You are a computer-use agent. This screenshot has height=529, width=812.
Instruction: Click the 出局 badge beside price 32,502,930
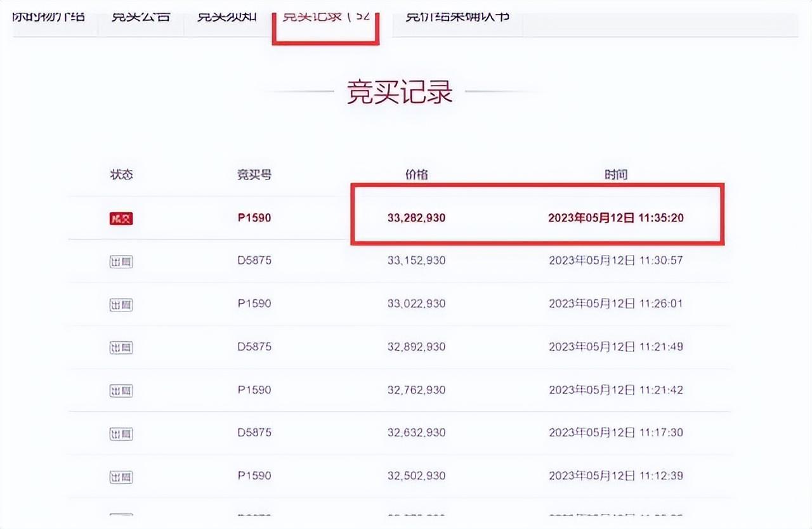pos(121,475)
